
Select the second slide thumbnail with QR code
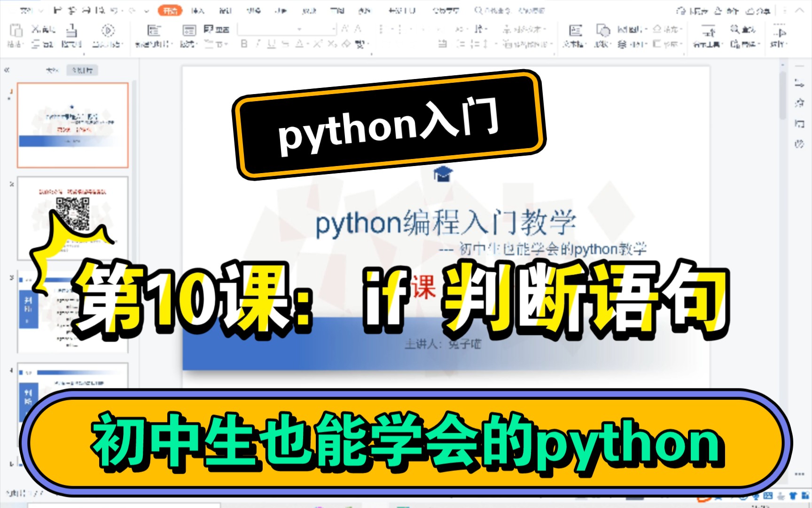[x=73, y=218]
